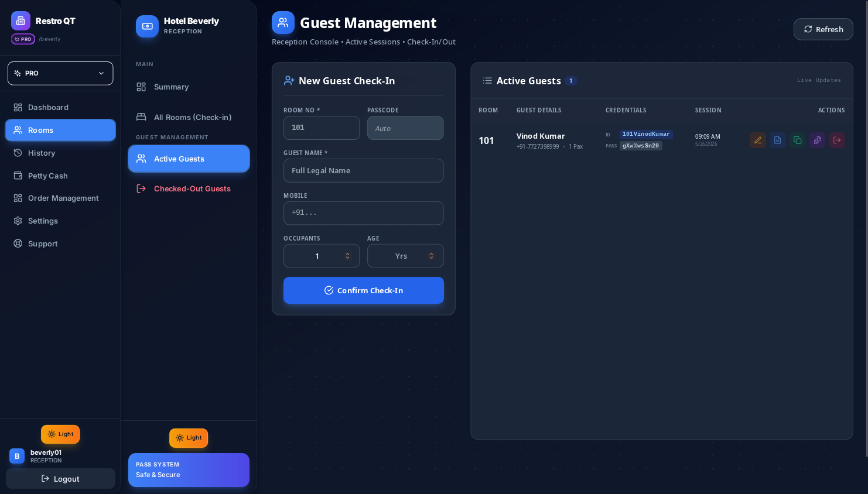Click the PRO crown badge under Restro QT
The height and width of the screenshot is (494, 868).
point(23,39)
